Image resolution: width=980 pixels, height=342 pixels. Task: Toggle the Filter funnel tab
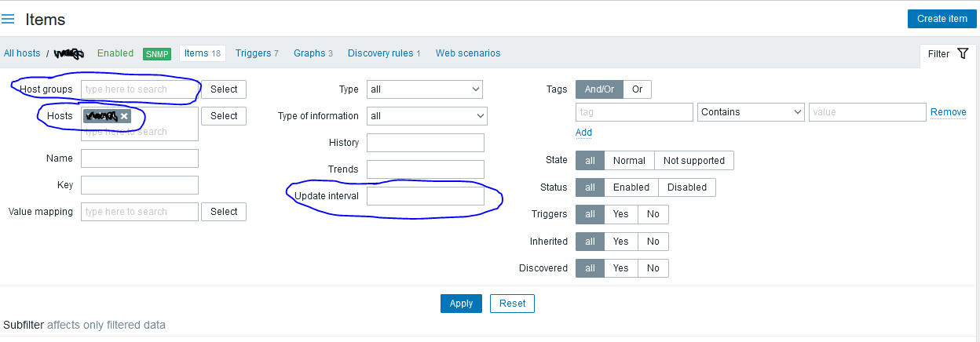(949, 54)
